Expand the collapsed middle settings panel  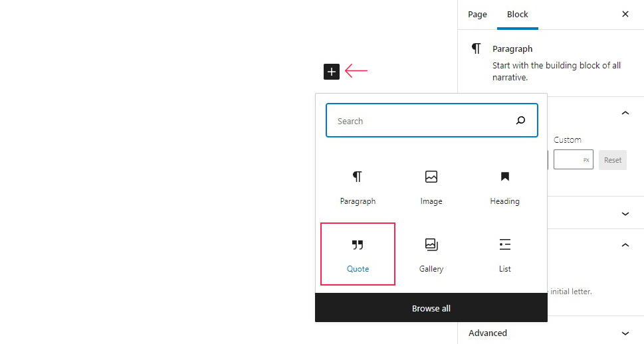625,214
